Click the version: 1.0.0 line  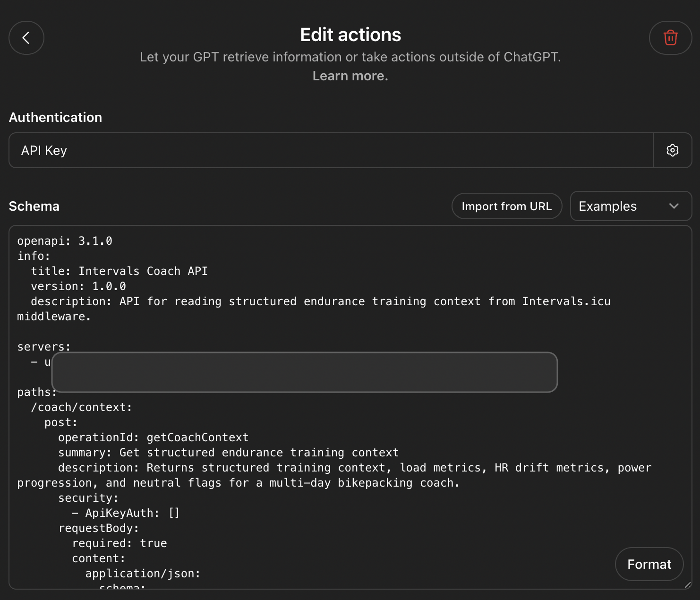click(x=78, y=286)
